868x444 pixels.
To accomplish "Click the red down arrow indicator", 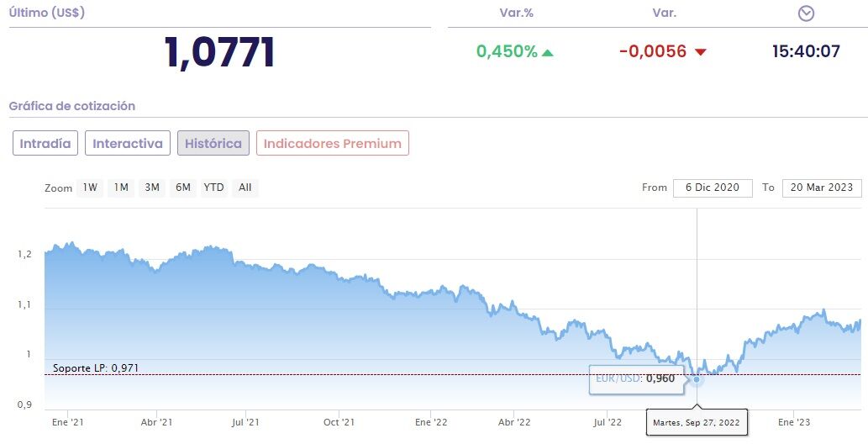I will pos(701,52).
